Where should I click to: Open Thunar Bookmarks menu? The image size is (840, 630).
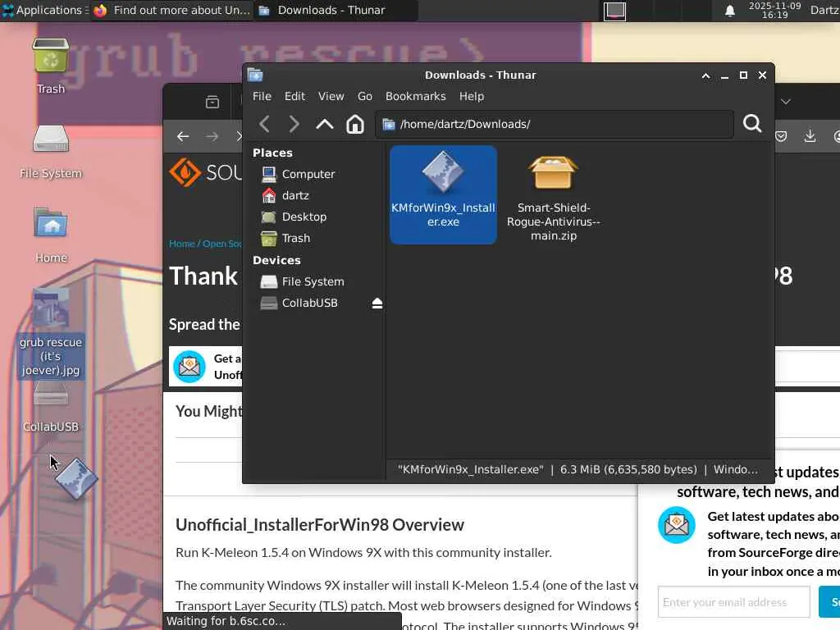[x=416, y=97]
